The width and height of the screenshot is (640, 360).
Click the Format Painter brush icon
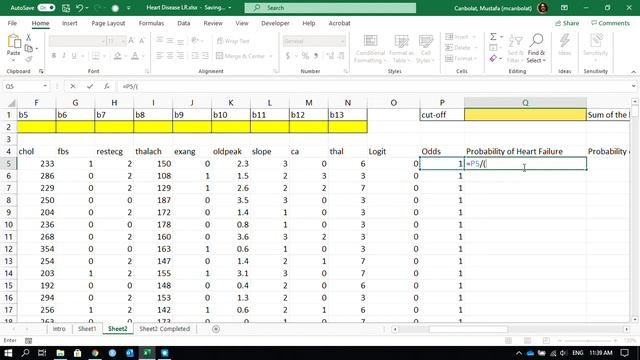click(x=29, y=60)
